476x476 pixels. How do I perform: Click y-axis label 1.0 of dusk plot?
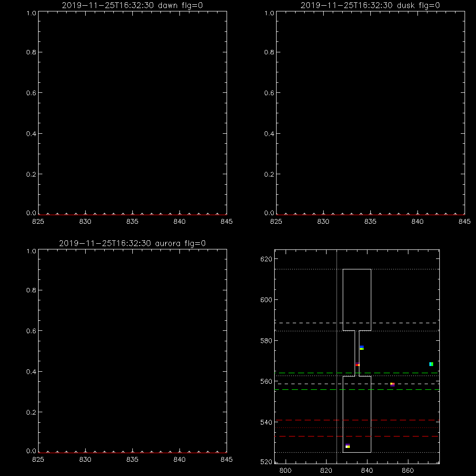(x=269, y=13)
